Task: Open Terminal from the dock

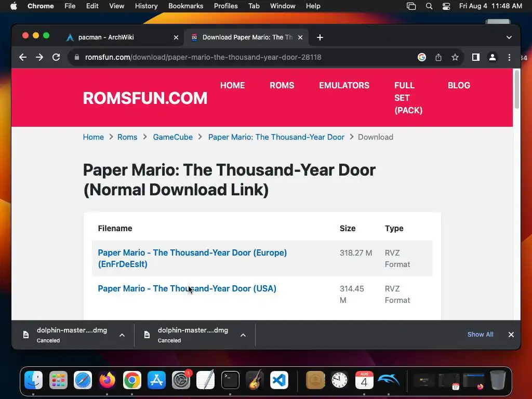Action: click(x=230, y=380)
